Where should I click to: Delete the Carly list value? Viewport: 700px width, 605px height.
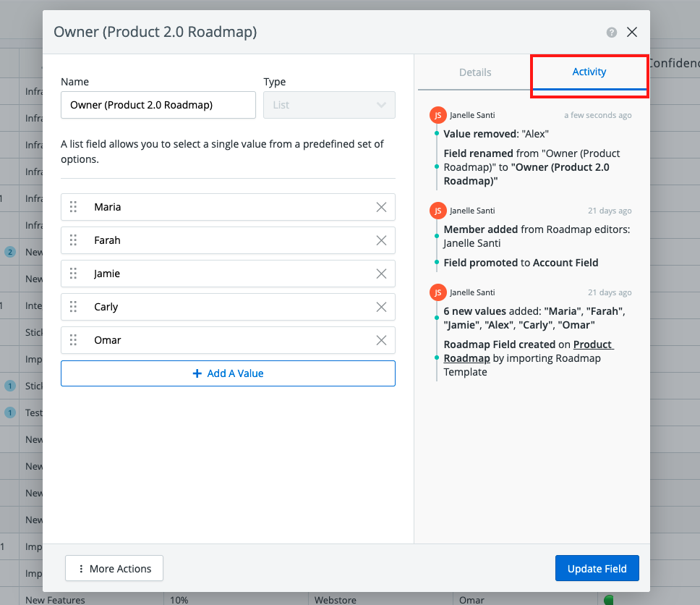point(381,307)
